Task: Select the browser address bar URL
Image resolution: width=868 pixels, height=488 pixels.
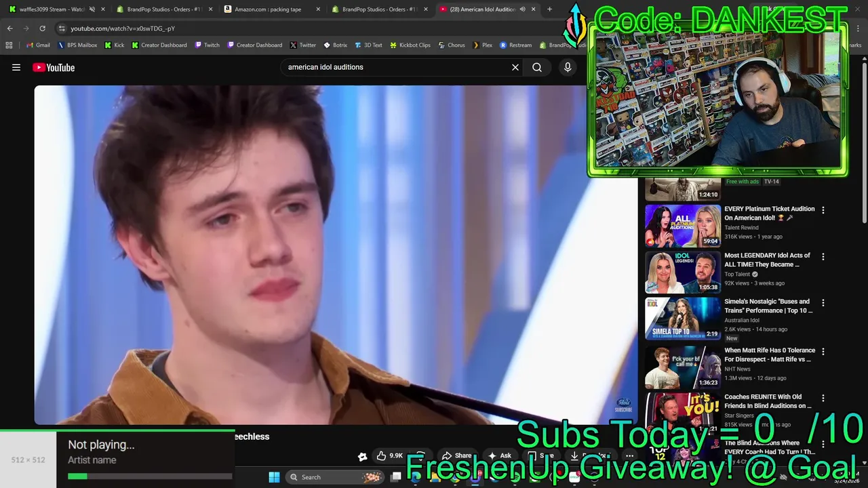Action: point(123,28)
